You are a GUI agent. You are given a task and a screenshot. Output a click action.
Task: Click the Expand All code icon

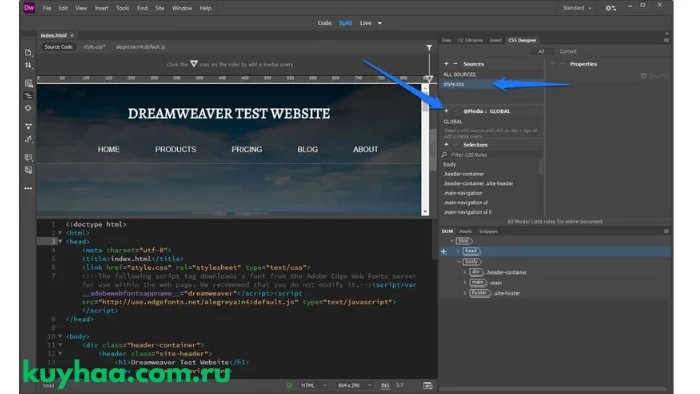(28, 126)
